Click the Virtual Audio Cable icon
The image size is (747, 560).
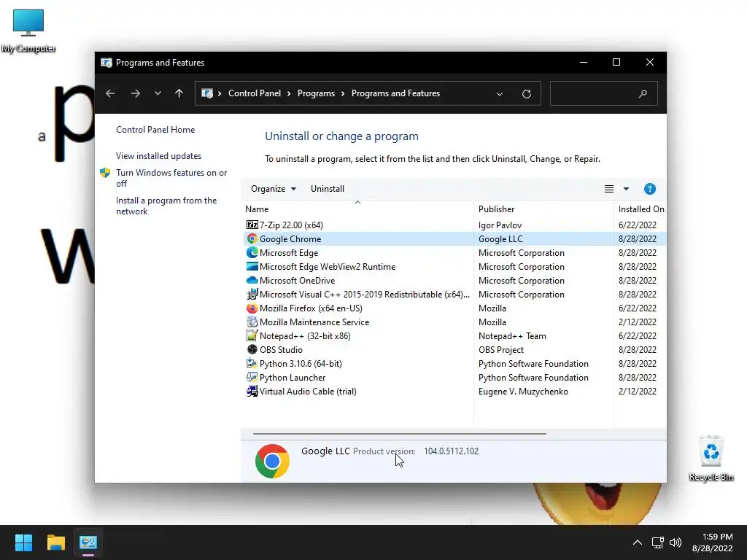252,391
